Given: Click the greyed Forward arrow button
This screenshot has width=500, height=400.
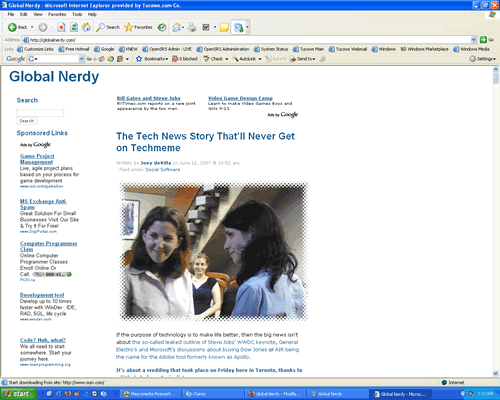Looking at the screenshot, I should [x=43, y=27].
